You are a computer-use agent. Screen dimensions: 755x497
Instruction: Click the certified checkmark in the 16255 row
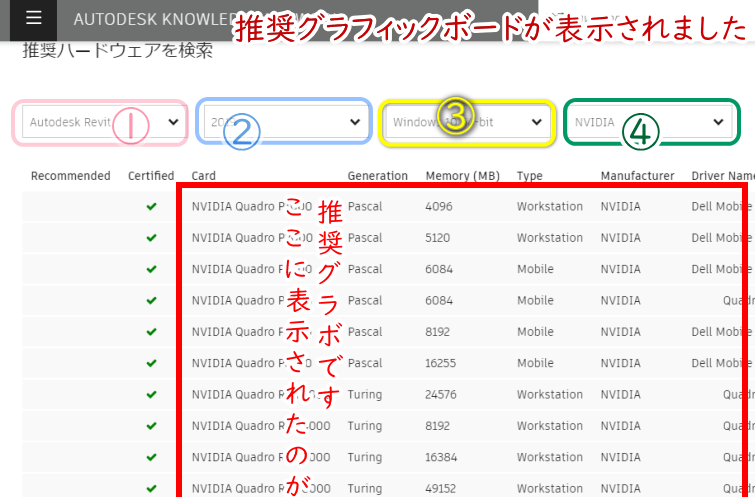tap(152, 363)
